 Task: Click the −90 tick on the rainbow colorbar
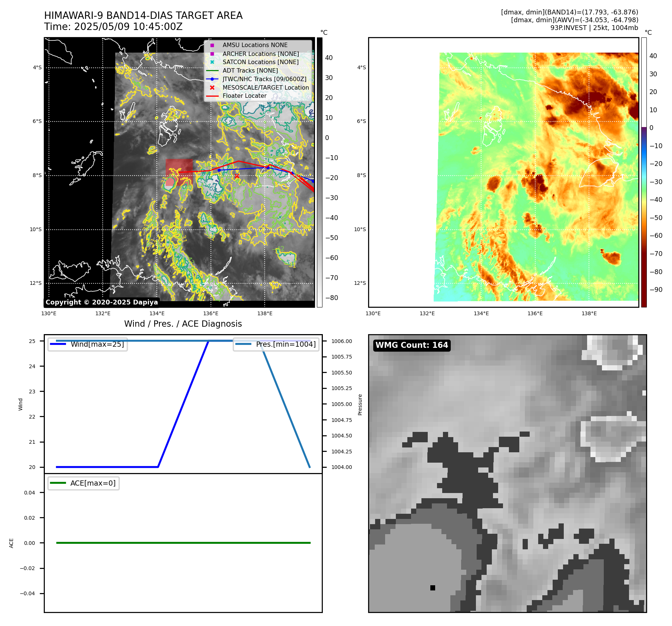656,290
